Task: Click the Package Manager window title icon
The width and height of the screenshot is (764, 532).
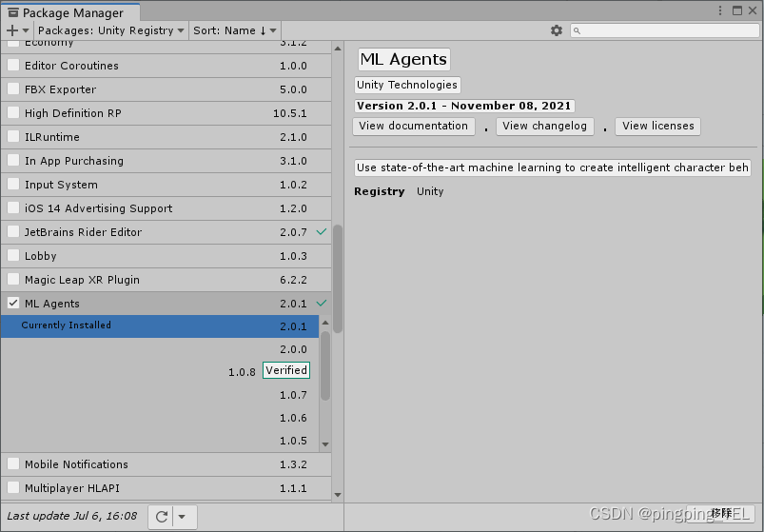Action: 13,12
